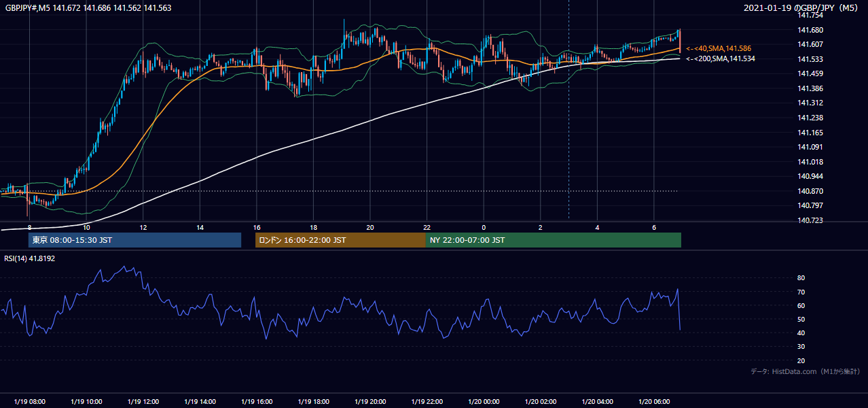This screenshot has height=408, width=868.
Task: Click price axis value 141.680
Action: pos(810,30)
